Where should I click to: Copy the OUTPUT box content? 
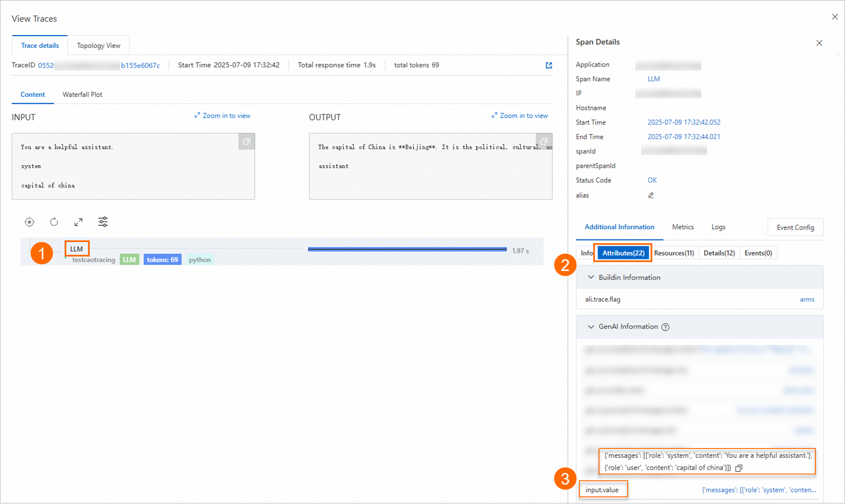pyautogui.click(x=543, y=141)
